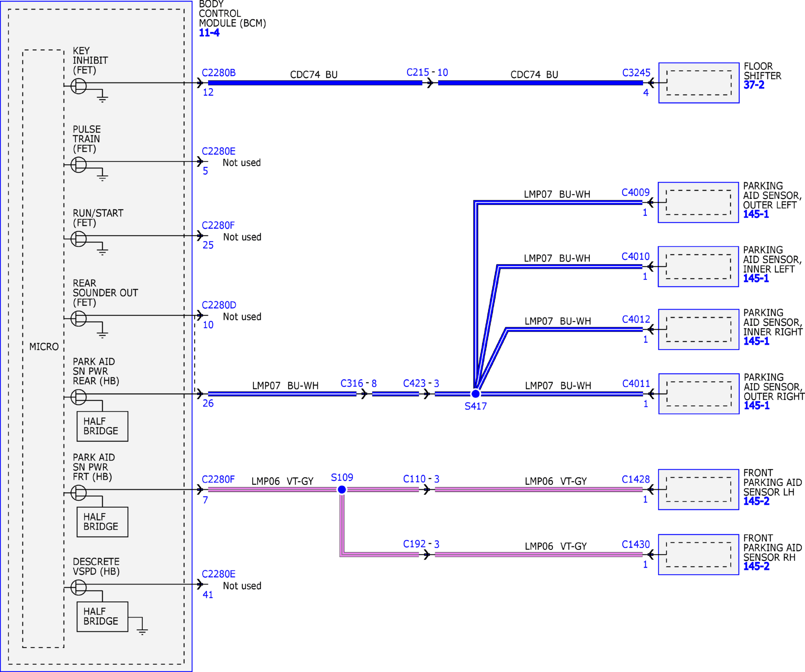
Task: Click Park Aid SN PWR FRT transistor symbol
Action: [79, 493]
